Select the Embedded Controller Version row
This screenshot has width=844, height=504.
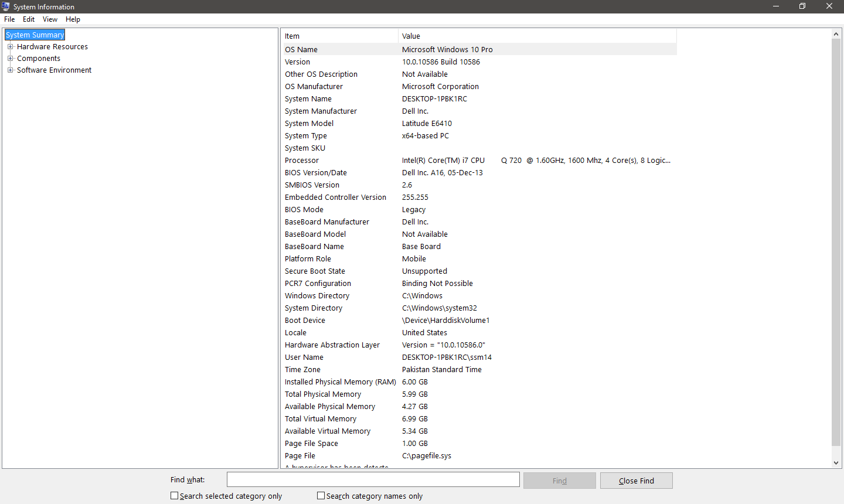[479, 197]
